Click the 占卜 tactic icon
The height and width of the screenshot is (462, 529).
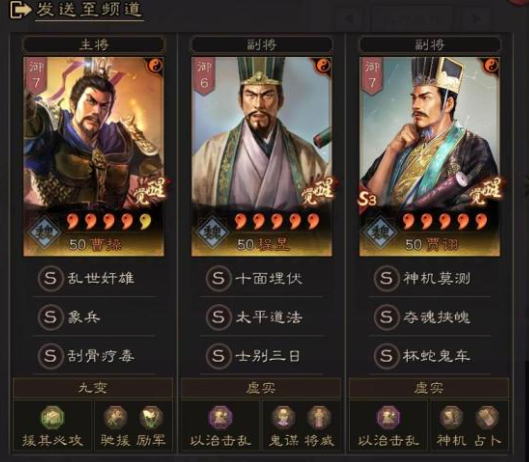point(487,417)
